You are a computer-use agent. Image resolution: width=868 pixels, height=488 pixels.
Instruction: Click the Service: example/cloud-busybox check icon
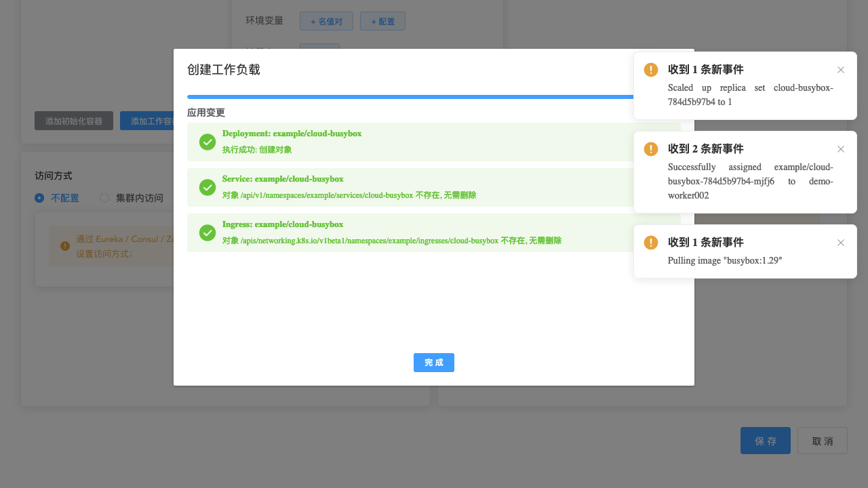(x=208, y=188)
